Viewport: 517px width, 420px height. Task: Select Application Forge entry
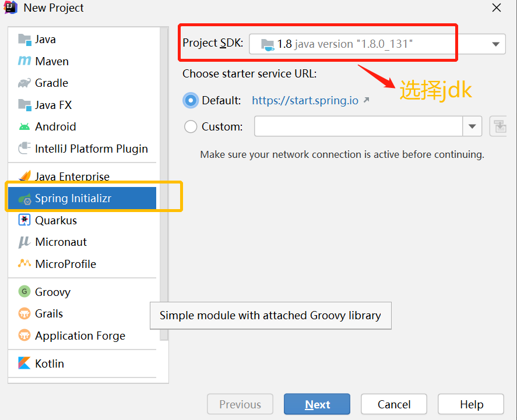(x=82, y=336)
